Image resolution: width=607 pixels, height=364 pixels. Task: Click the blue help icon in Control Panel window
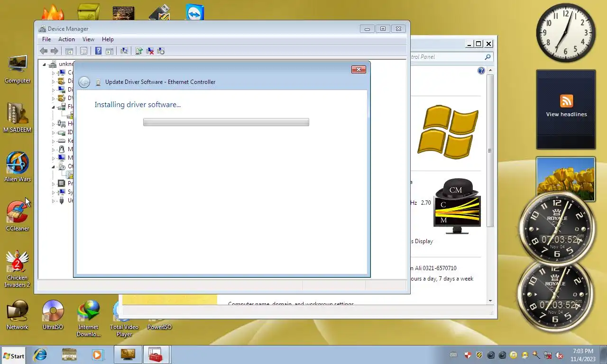click(481, 71)
